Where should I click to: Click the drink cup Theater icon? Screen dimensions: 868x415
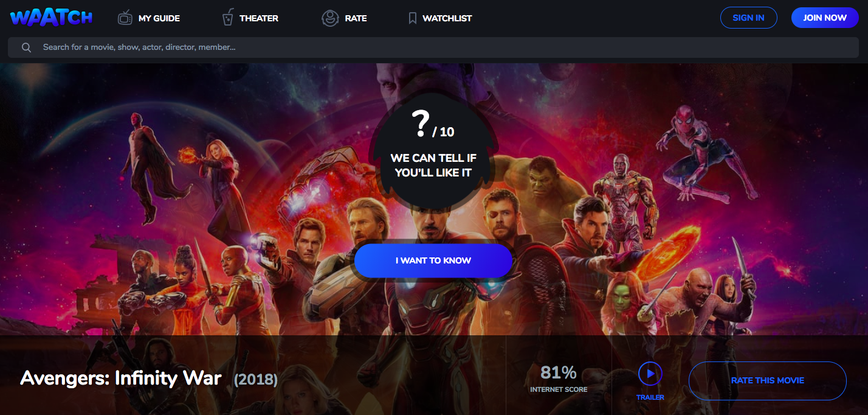point(227,18)
